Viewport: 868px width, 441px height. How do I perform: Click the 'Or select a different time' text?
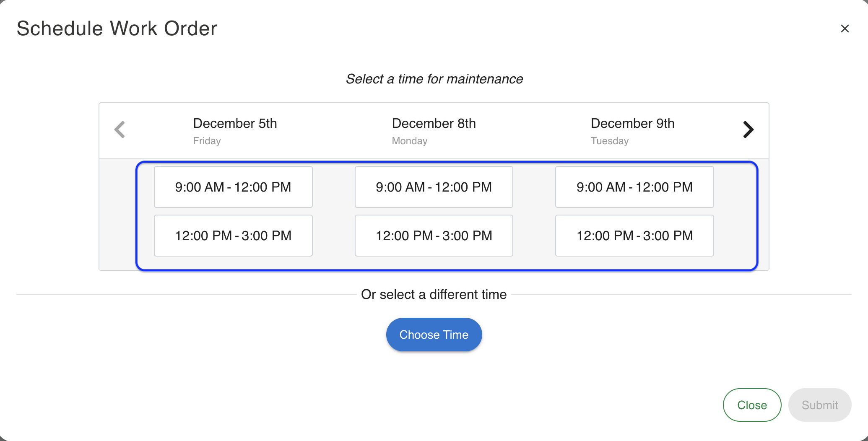pyautogui.click(x=434, y=294)
